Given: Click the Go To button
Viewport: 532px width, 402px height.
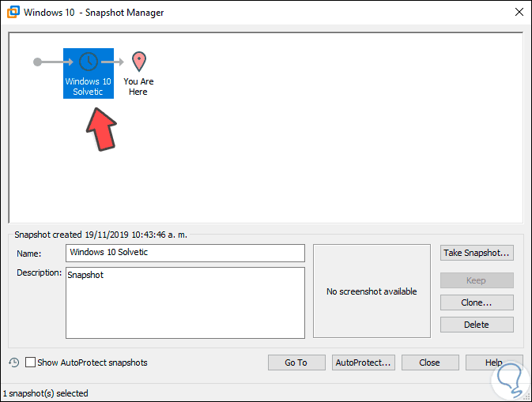Looking at the screenshot, I should tap(296, 363).
